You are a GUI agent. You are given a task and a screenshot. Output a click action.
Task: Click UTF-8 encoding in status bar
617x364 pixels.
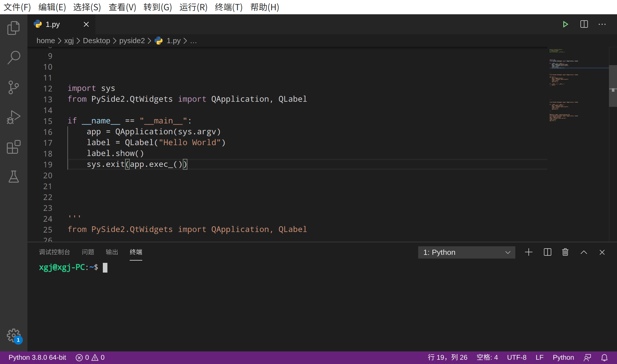(x=516, y=357)
